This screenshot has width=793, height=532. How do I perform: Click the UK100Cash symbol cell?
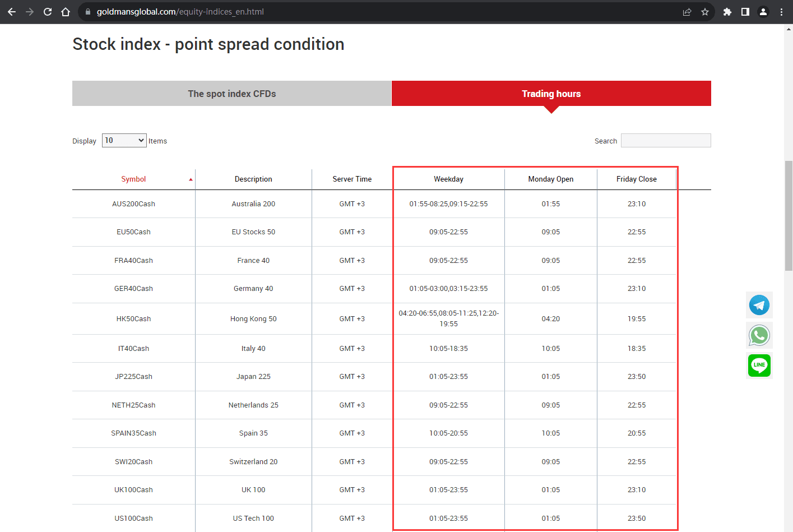(133, 490)
